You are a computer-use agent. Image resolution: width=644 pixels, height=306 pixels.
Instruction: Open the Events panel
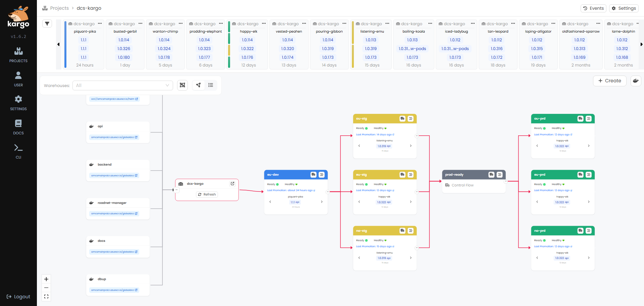click(x=593, y=8)
